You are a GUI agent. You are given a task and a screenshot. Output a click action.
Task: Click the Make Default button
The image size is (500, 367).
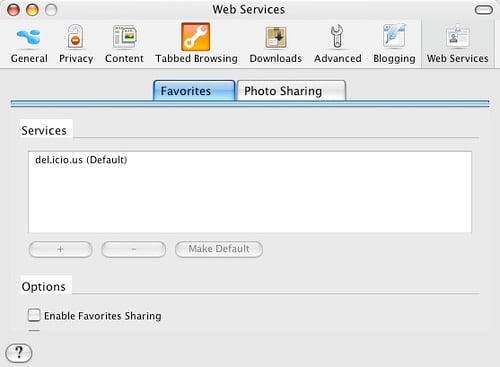click(219, 249)
